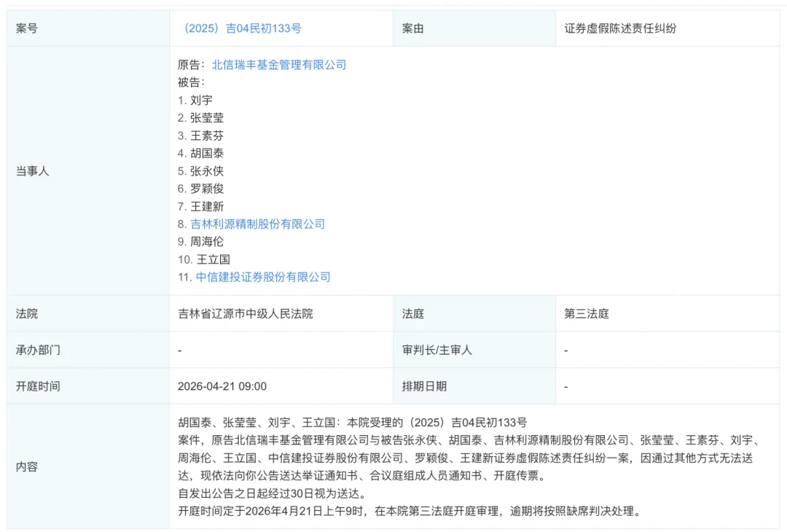Image resolution: width=787 pixels, height=532 pixels.
Task: Click the 被告: heading text
Action: [191, 82]
